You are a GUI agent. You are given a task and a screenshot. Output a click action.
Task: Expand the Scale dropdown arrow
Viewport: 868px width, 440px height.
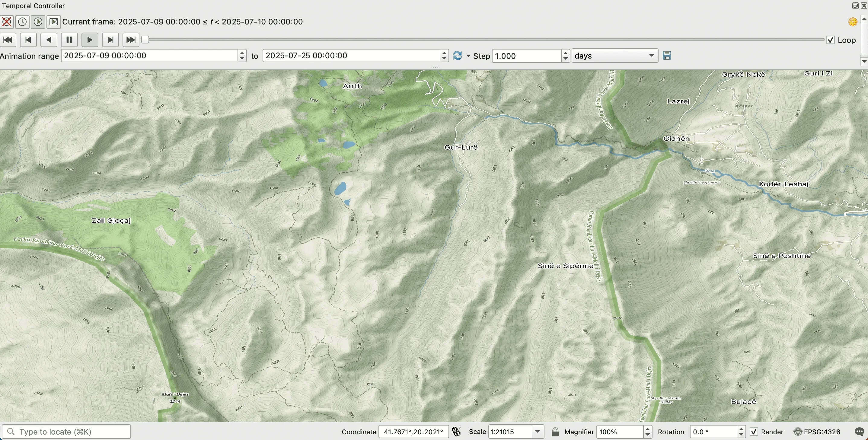(538, 432)
